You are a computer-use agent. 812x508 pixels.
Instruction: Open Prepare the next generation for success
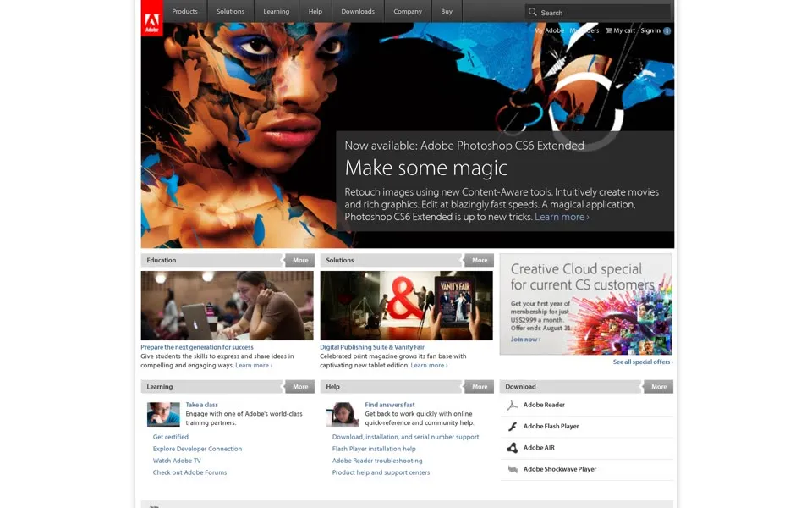click(197, 347)
